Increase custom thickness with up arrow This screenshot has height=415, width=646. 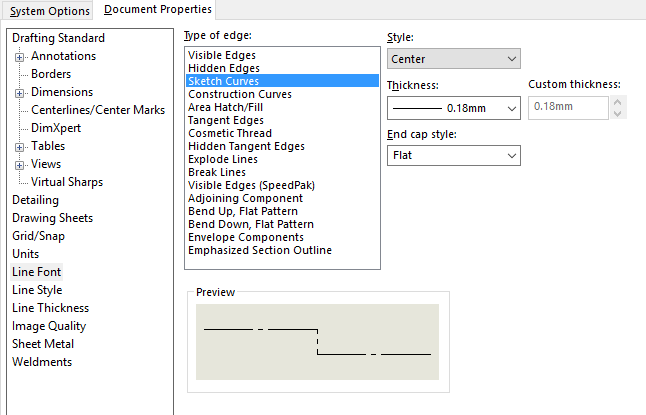619,102
